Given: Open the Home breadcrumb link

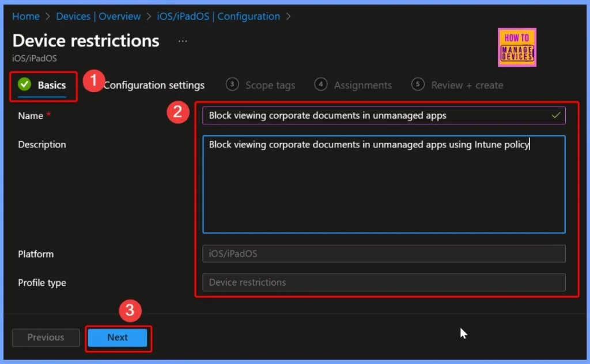Looking at the screenshot, I should (x=25, y=16).
